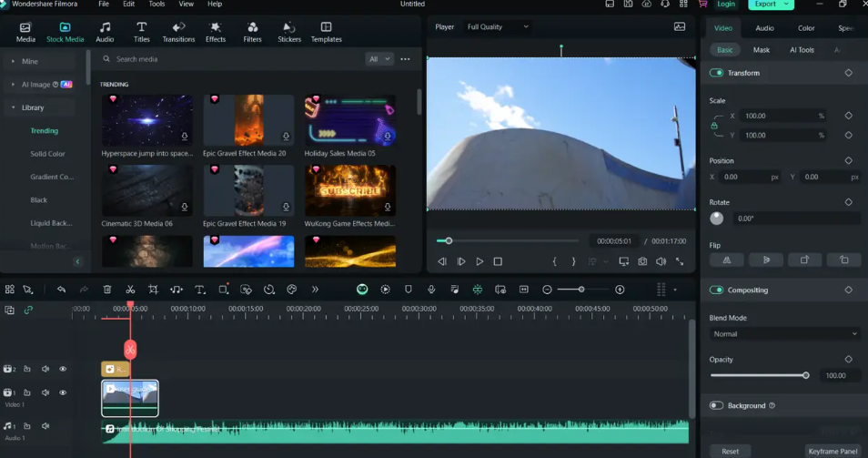Viewport: 868px width, 458px height.
Task: Click the Keyframe Panel button
Action: click(x=833, y=452)
